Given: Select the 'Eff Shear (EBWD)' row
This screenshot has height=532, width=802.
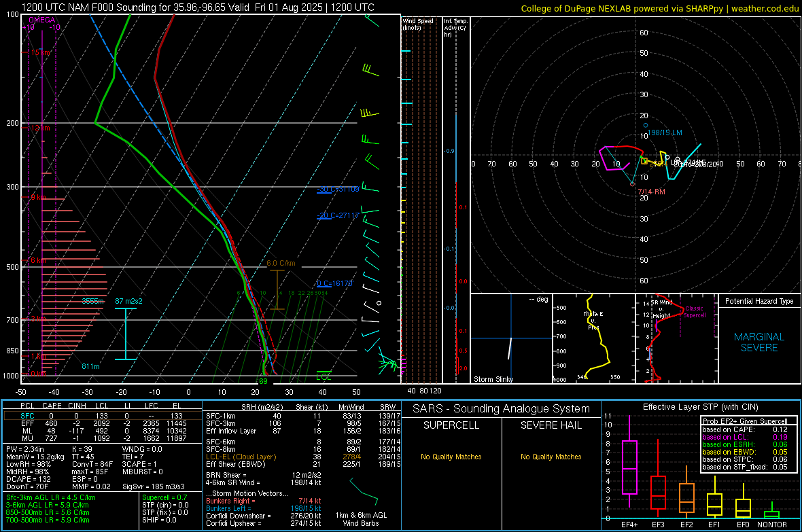Looking at the screenshot, I should [x=302, y=464].
